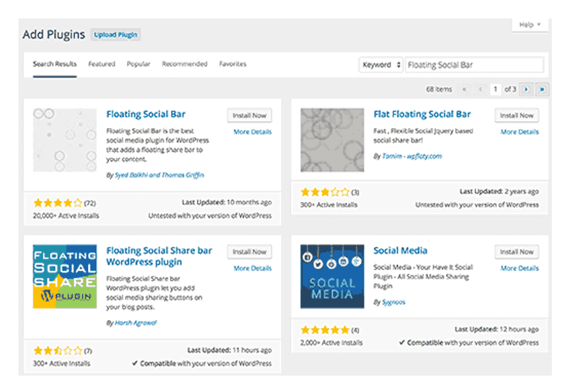This screenshot has height=392, width=569.
Task: Click the Upload Plugin button
Action: click(x=116, y=35)
